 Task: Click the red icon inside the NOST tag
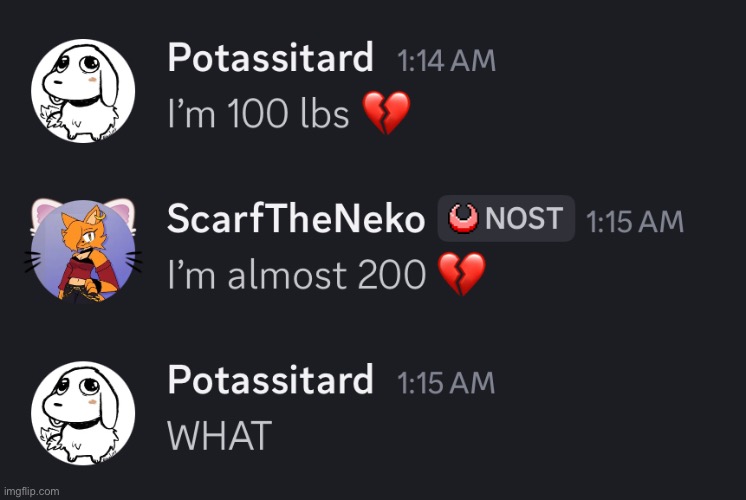point(464,218)
